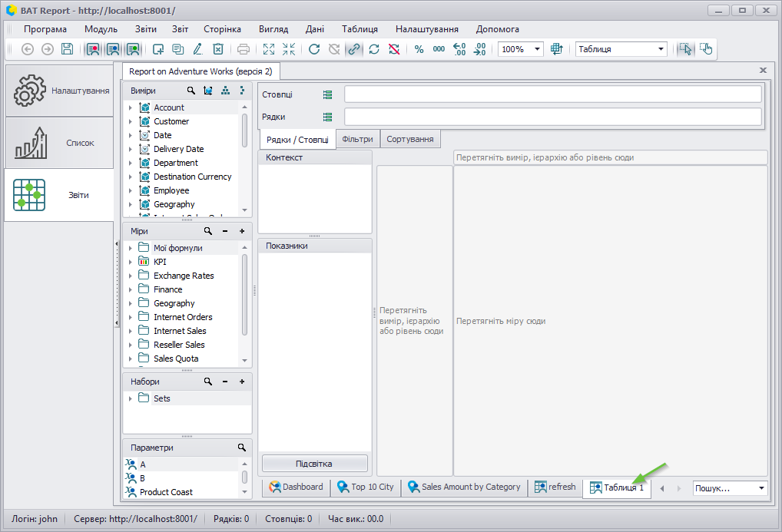Click the forward navigation arrow icon
The image size is (782, 532).
[48, 49]
